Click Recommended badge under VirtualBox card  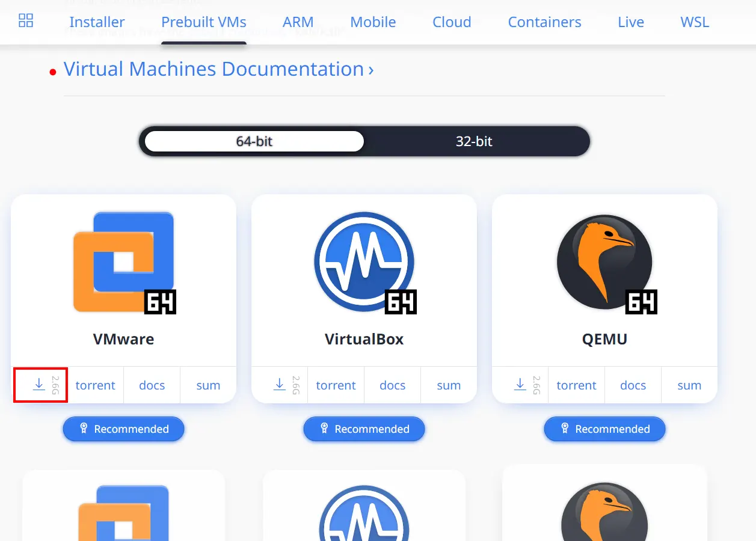point(364,429)
